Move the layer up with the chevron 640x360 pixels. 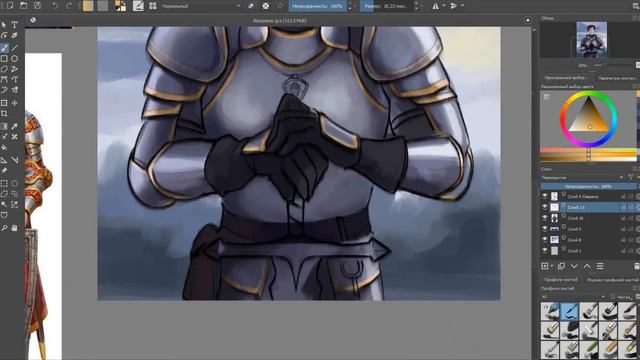coord(587,266)
